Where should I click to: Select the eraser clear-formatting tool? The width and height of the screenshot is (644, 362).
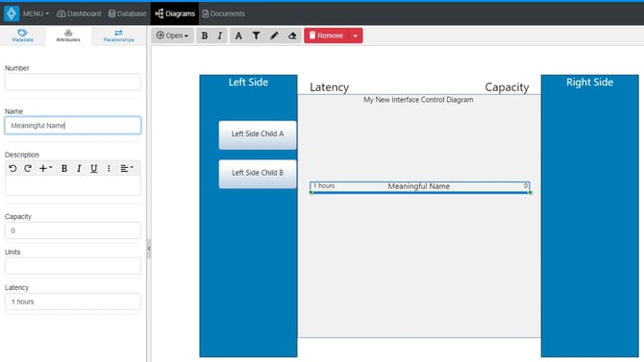(x=292, y=36)
